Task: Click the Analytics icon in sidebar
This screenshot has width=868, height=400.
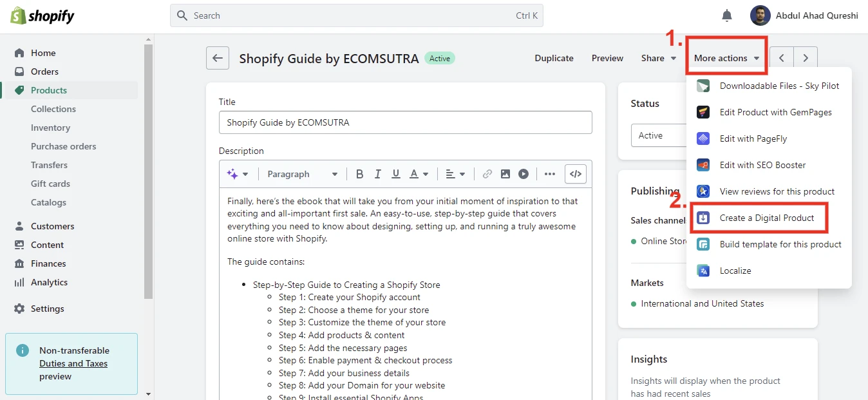Action: [x=19, y=282]
